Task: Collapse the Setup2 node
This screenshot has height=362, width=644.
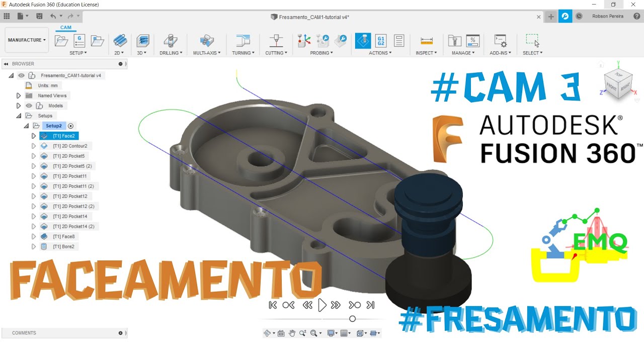Action: 26,126
